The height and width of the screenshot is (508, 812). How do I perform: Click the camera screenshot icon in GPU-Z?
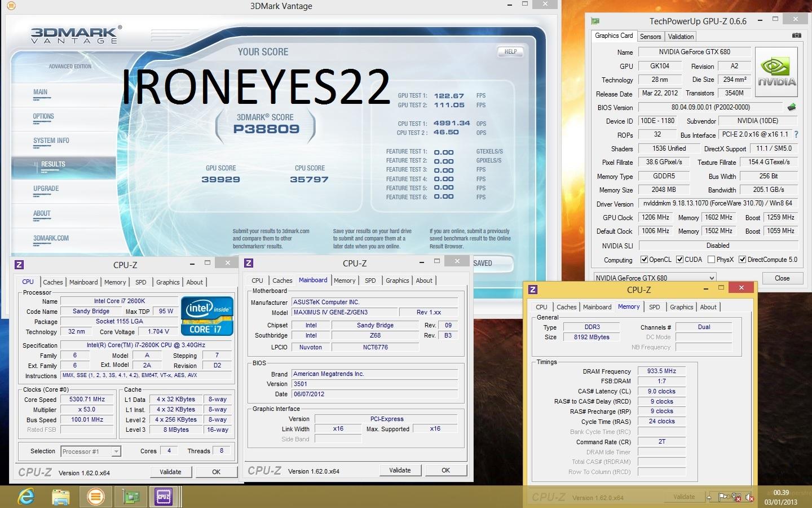(x=796, y=36)
